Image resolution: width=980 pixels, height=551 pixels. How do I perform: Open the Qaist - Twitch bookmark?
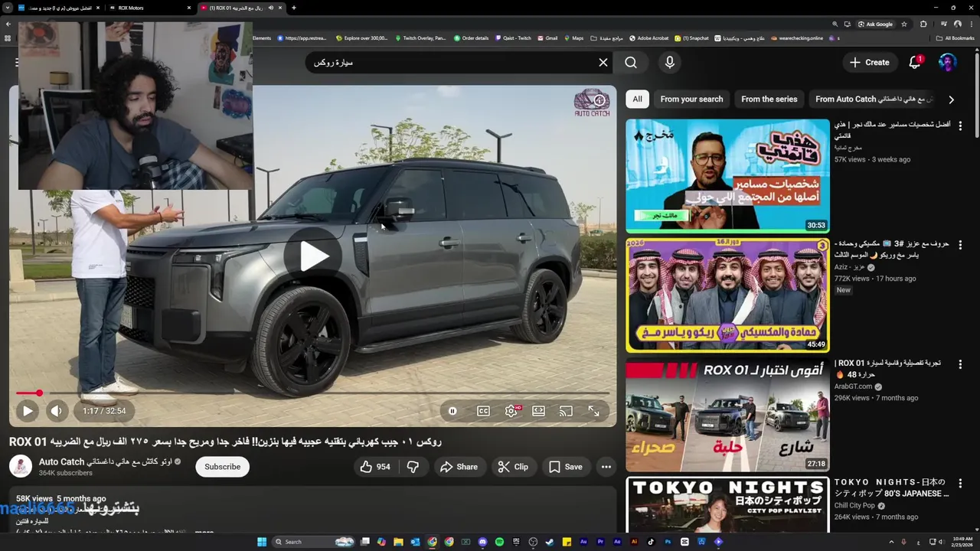513,38
